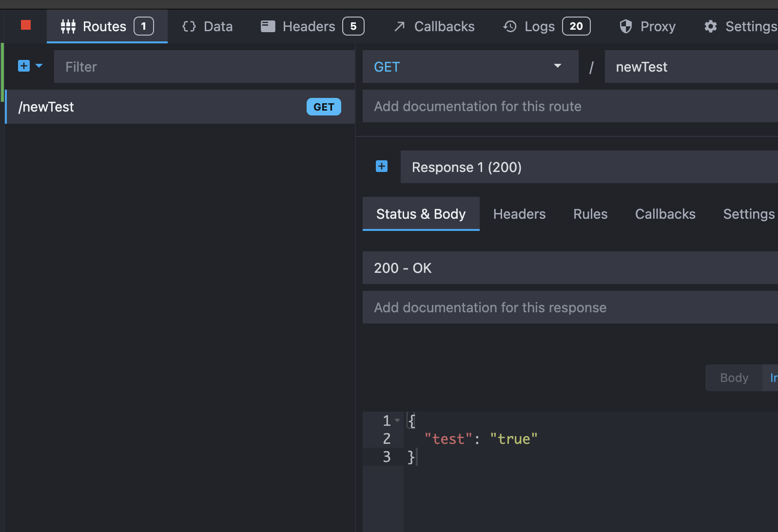Screen dimensions: 778x532
Task: Click the Callbacks arrow icon
Action: (400, 26)
